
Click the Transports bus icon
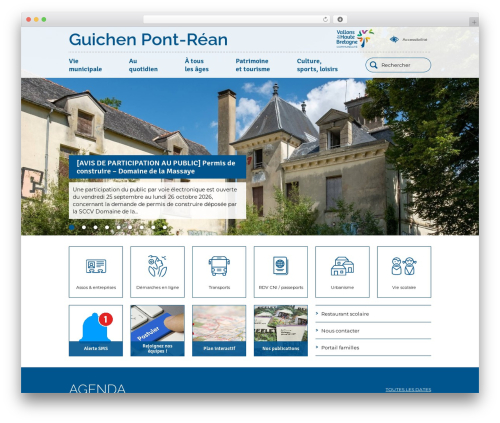tap(219, 266)
